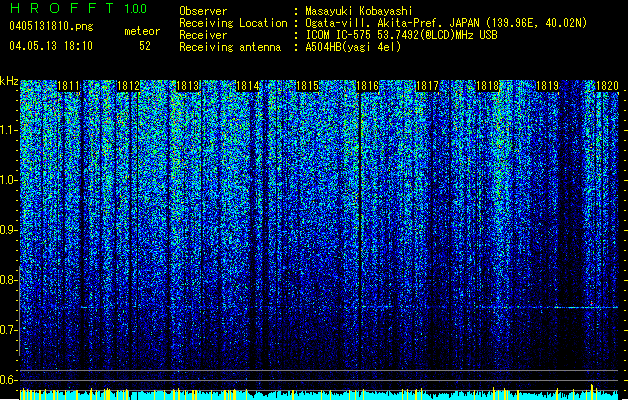Click the 1816 time marker
This screenshot has width=629, height=400.
click(x=368, y=86)
